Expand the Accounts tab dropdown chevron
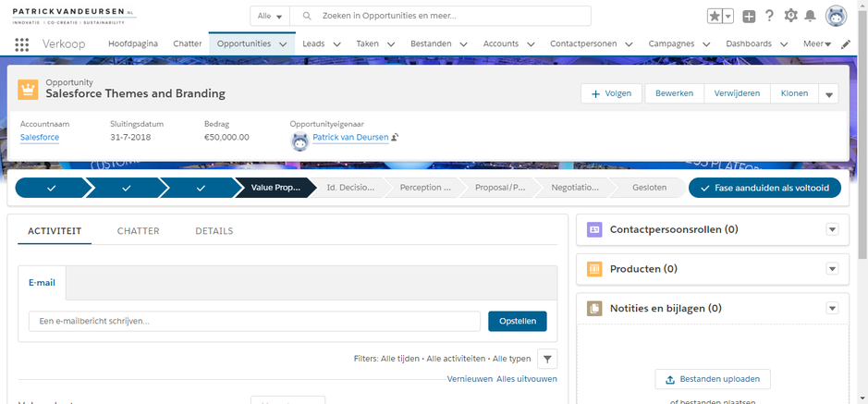Image resolution: width=868 pixels, height=404 pixels. pyautogui.click(x=531, y=44)
